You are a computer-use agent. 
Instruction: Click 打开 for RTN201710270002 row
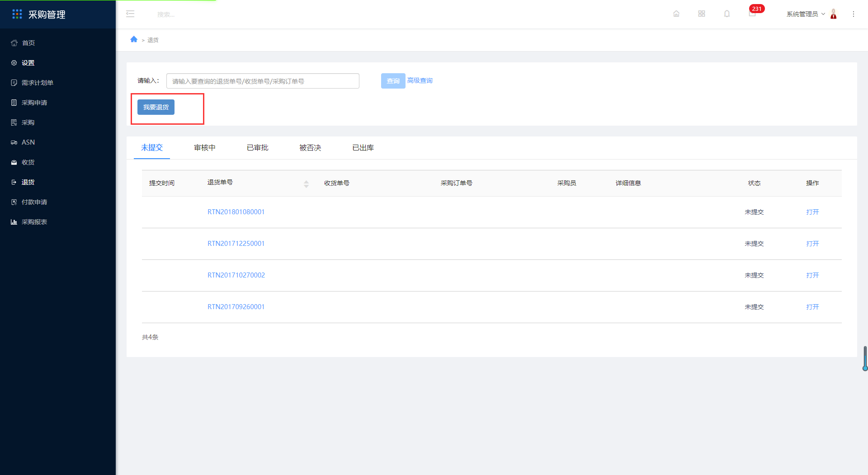tap(812, 275)
